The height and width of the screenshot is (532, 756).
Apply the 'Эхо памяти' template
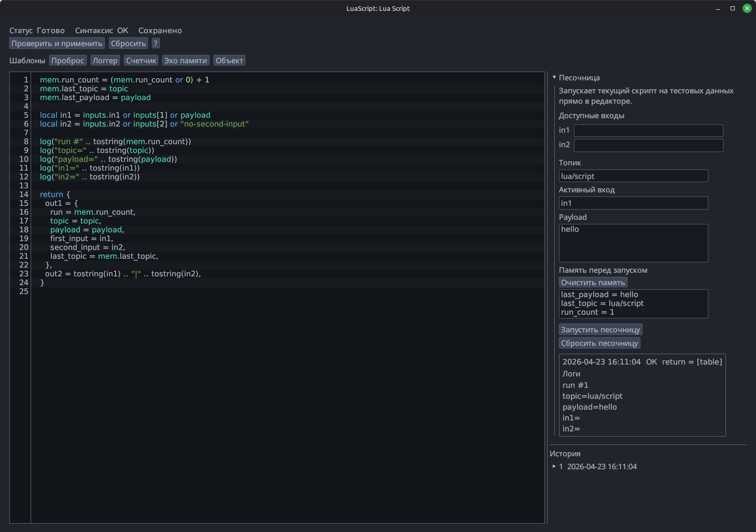click(186, 61)
